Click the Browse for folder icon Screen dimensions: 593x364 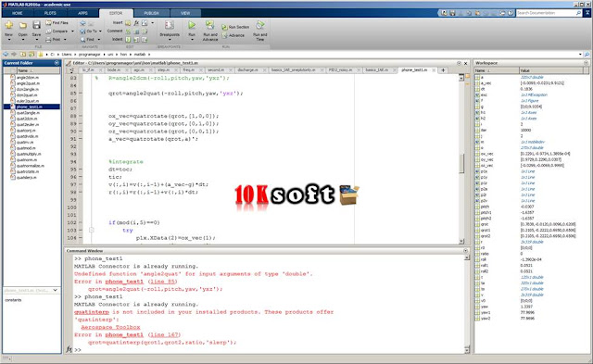pos(32,55)
